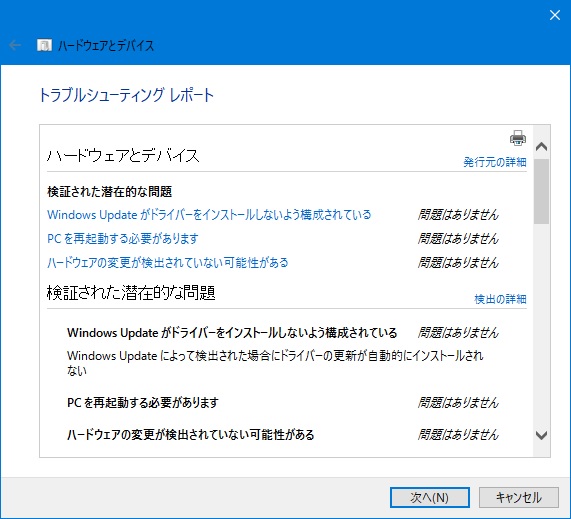
Task: Click the empty scrollbar track below the thumb
Action: 542,324
